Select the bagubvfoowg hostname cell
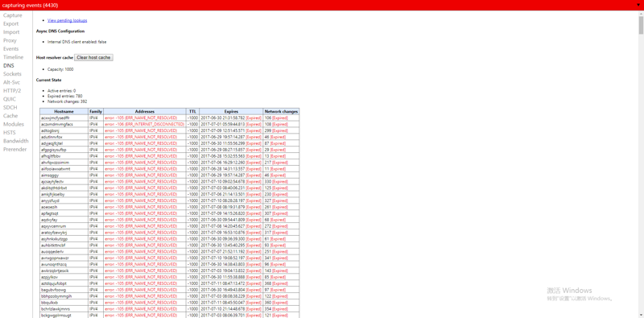The height and width of the screenshot is (318, 644). pos(64,290)
